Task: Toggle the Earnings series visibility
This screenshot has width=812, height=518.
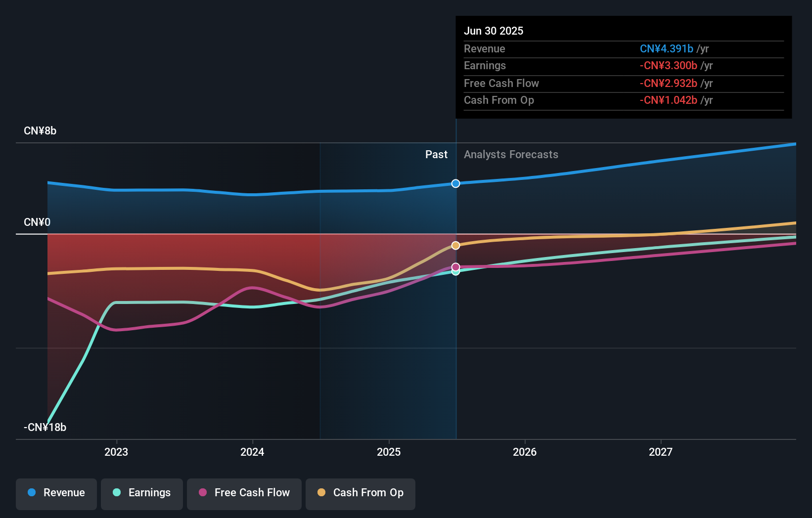Action: [141, 493]
